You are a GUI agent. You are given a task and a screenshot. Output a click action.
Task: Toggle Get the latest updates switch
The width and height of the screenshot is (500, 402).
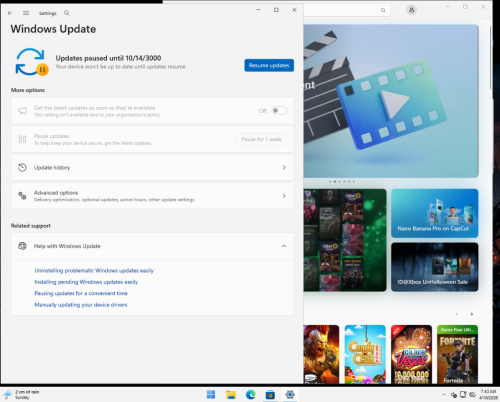(x=279, y=111)
